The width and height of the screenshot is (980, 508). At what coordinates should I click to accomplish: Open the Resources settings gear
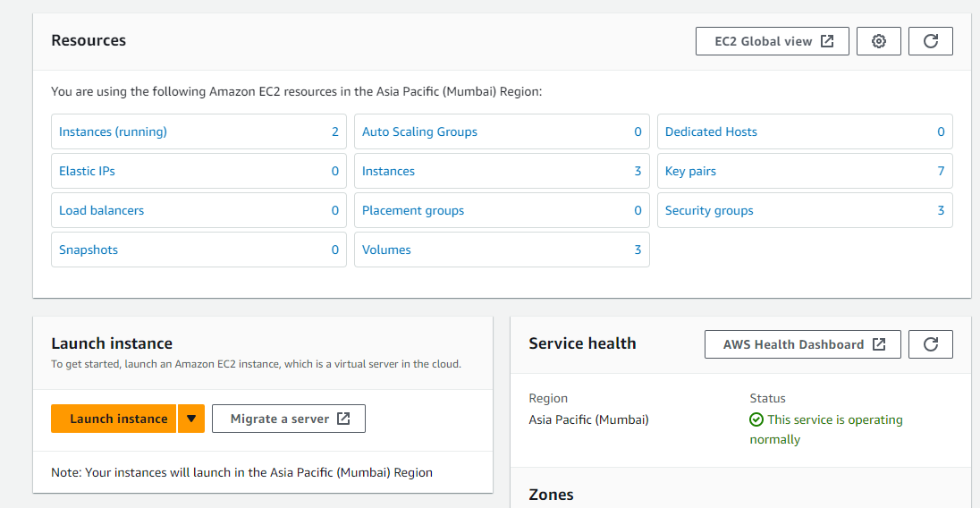click(878, 41)
